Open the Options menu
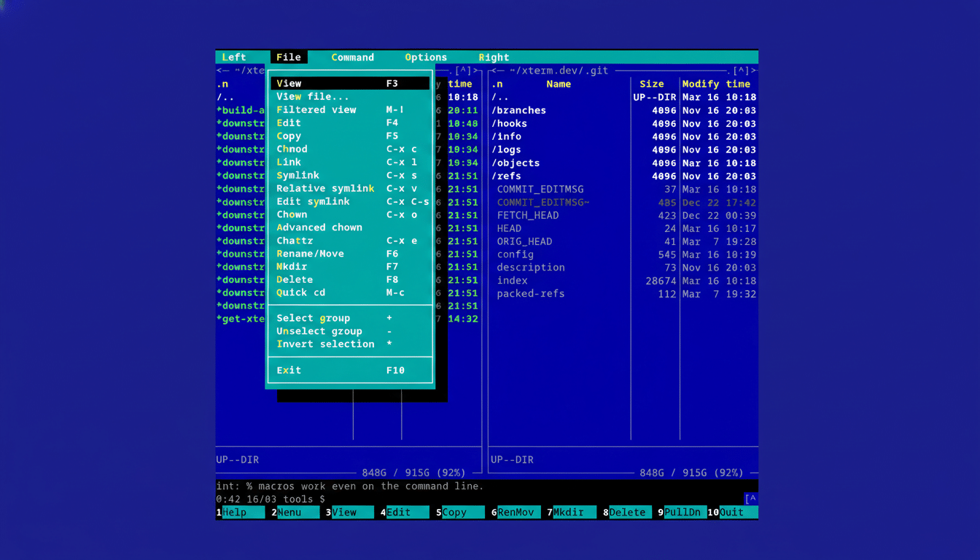Image resolution: width=980 pixels, height=560 pixels. pos(425,57)
